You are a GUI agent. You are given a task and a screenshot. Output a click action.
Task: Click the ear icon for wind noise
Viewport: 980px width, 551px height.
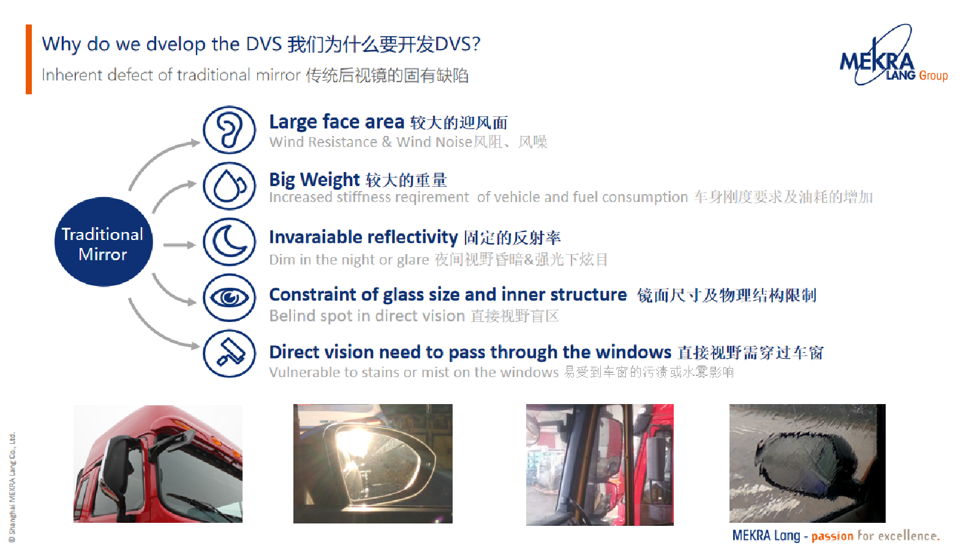point(230,130)
